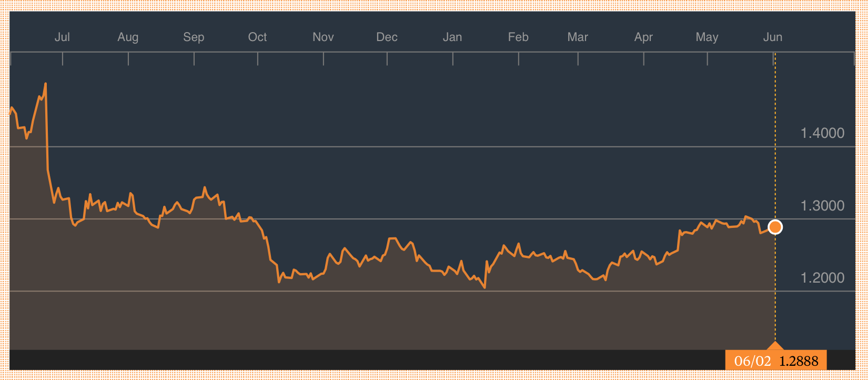868x380 pixels.
Task: Select the Jun month label
Action: point(773,37)
